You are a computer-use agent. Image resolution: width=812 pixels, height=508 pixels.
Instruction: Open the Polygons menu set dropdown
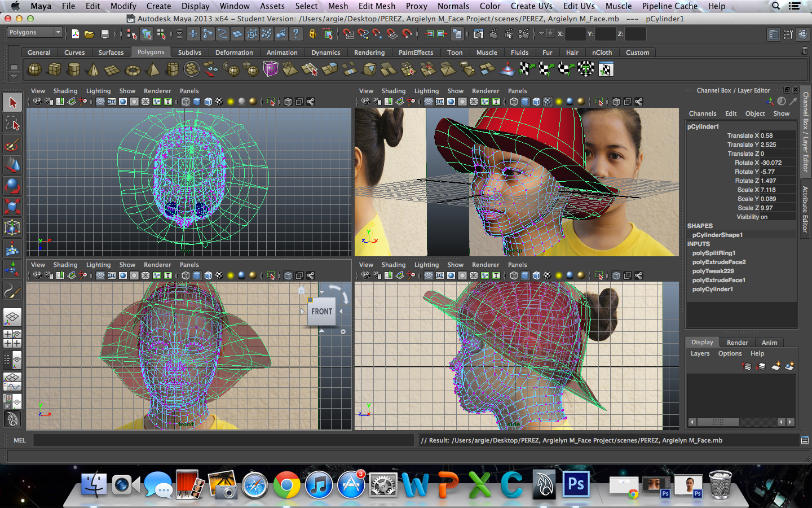click(x=34, y=33)
